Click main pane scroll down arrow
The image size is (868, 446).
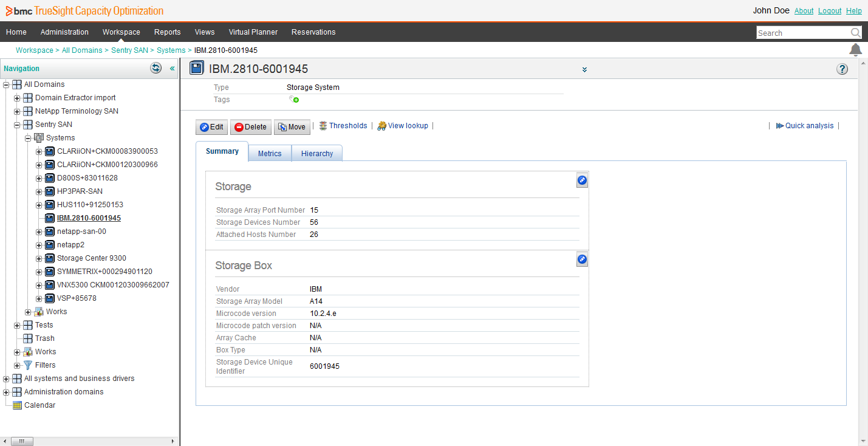coord(863,441)
